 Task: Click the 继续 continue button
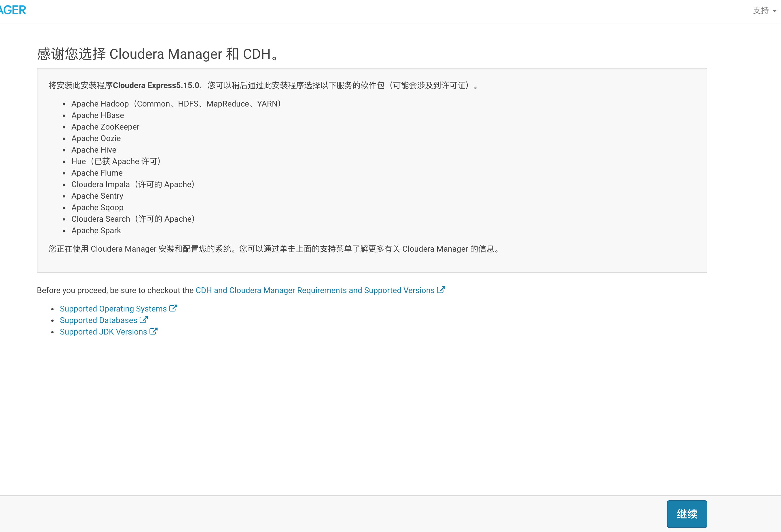coord(687,514)
